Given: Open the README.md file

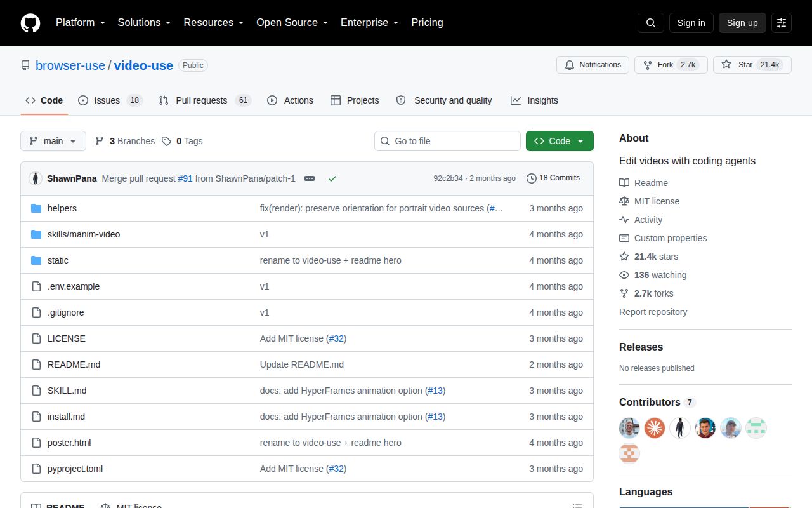Looking at the screenshot, I should tap(74, 364).
